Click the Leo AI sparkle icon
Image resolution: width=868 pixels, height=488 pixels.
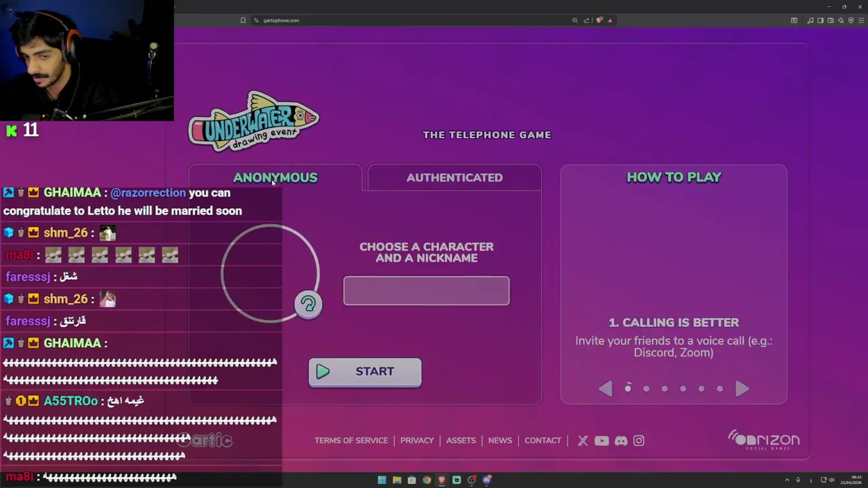[841, 20]
